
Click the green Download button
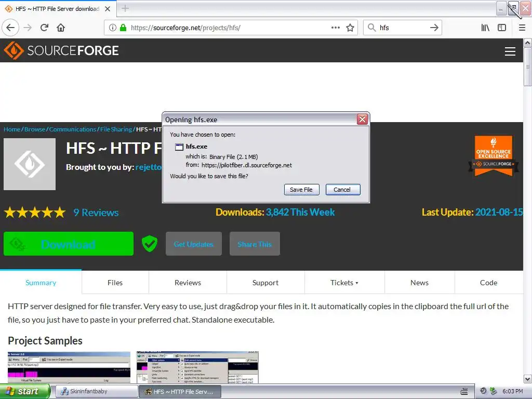(x=69, y=244)
